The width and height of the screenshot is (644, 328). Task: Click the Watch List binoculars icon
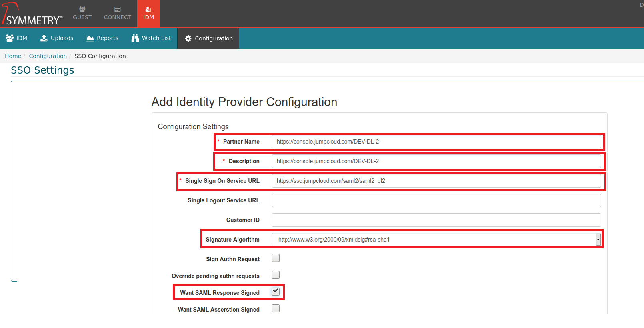tap(135, 38)
